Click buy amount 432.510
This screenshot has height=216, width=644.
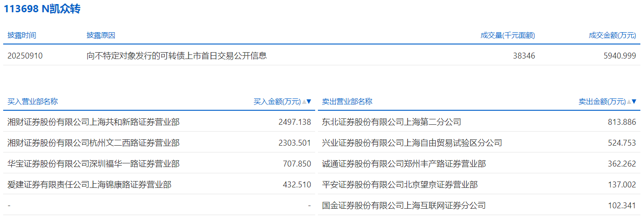pyautogui.click(x=297, y=185)
